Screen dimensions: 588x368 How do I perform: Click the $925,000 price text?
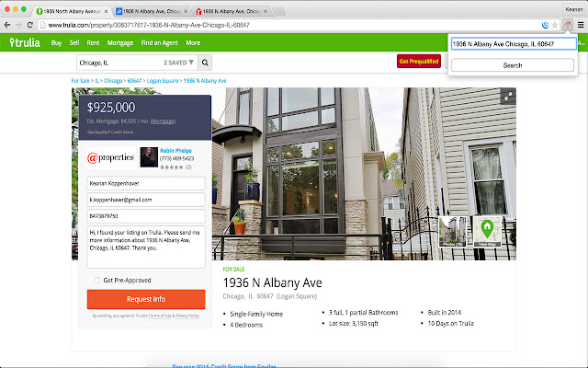(x=111, y=108)
